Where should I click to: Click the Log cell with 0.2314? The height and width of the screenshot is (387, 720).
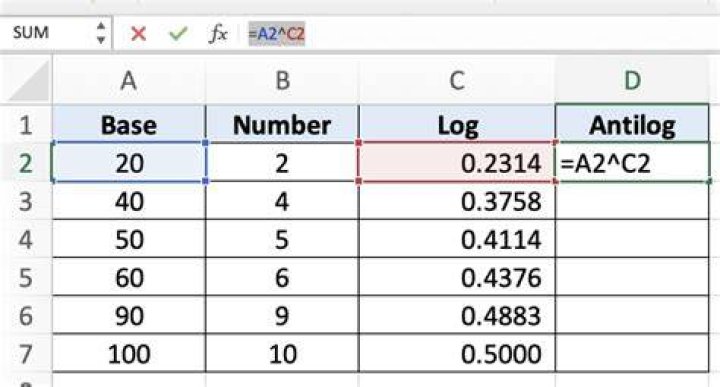point(457,163)
